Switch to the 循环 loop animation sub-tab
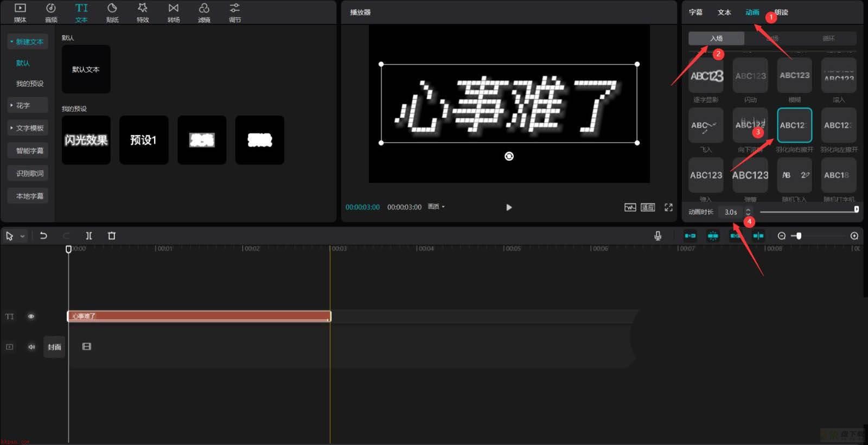The image size is (868, 445). tap(828, 38)
